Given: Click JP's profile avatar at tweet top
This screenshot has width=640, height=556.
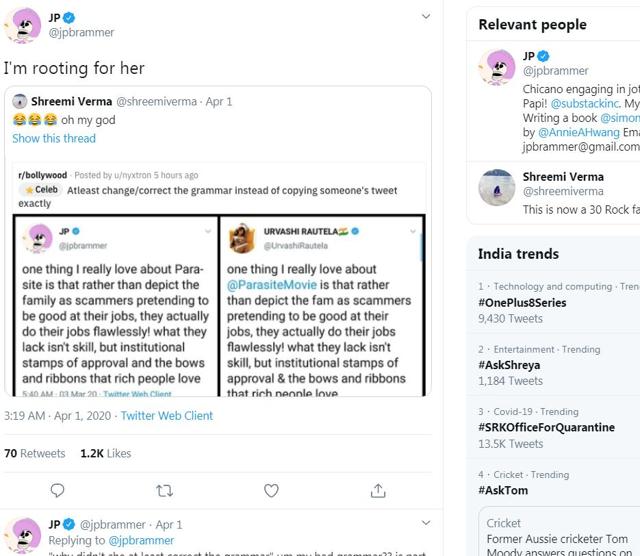Looking at the screenshot, I should [x=23, y=25].
